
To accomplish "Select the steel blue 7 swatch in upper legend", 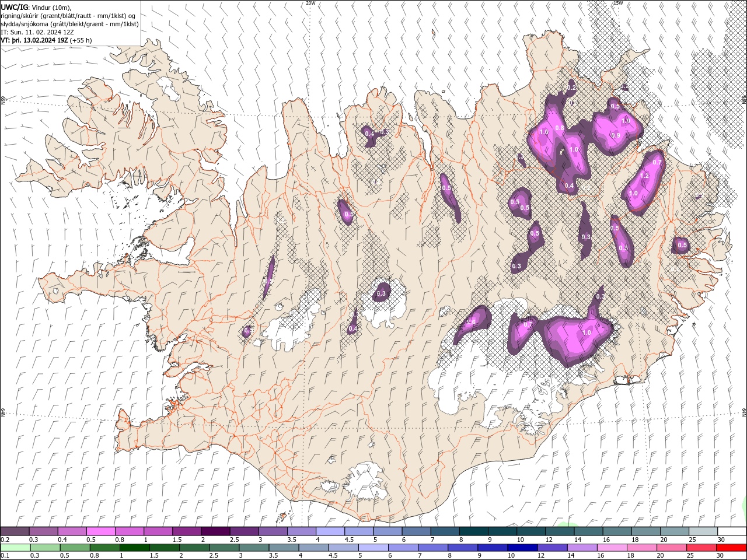I will coord(445,531).
